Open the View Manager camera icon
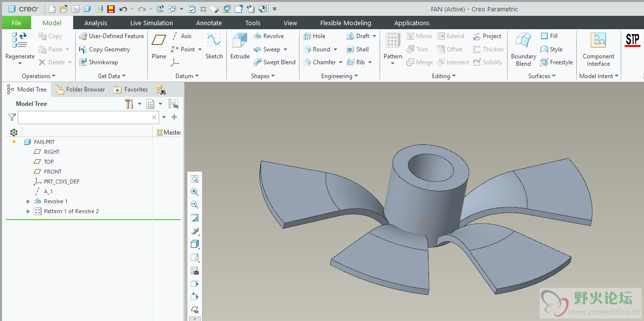Screen dimensions: 644x321 [x=195, y=271]
